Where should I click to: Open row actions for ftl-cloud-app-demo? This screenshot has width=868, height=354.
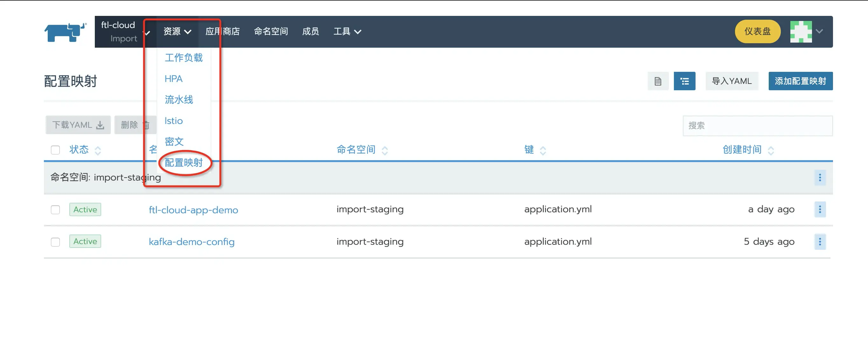click(x=820, y=210)
